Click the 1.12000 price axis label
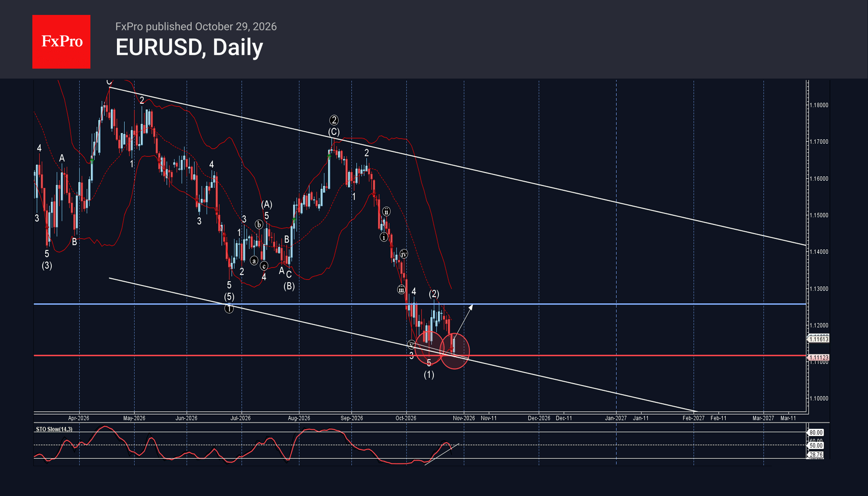The image size is (868, 496). 819,325
